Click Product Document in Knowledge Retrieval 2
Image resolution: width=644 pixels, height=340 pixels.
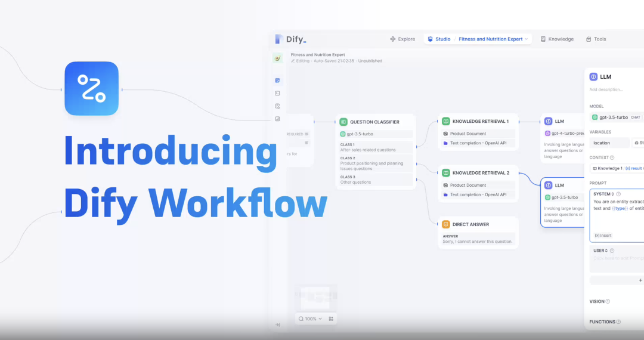coord(478,185)
